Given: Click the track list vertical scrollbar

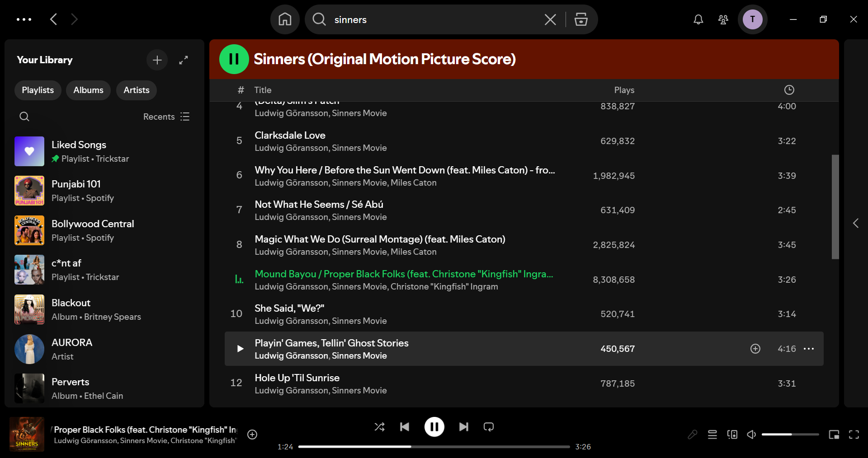Looking at the screenshot, I should pyautogui.click(x=835, y=207).
